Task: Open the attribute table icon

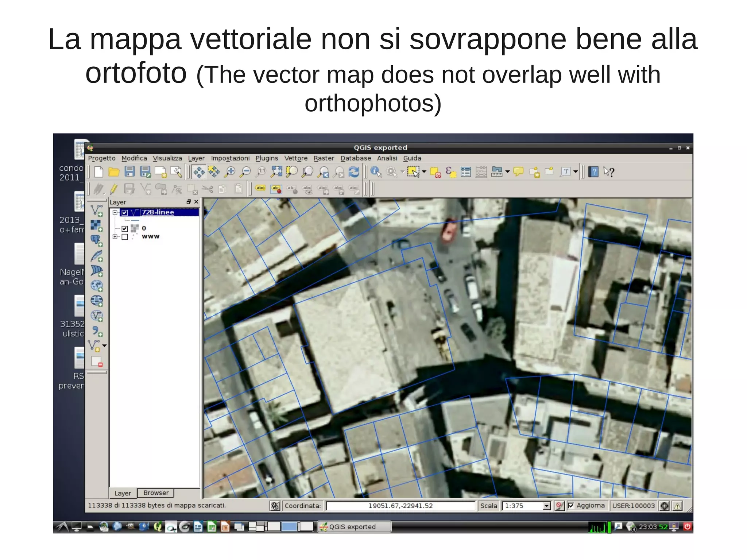Action: (x=466, y=172)
